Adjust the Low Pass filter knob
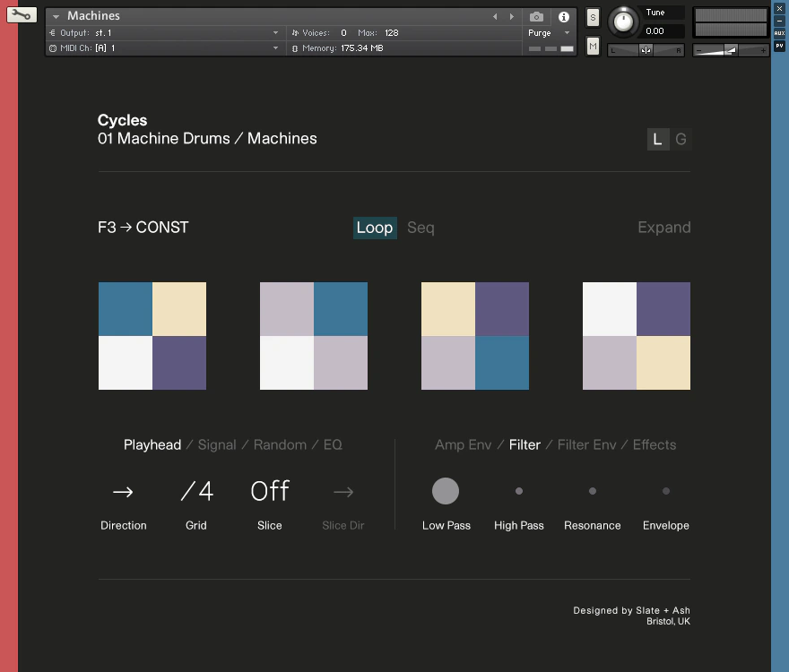Viewport: 789px width, 672px height. (446, 491)
